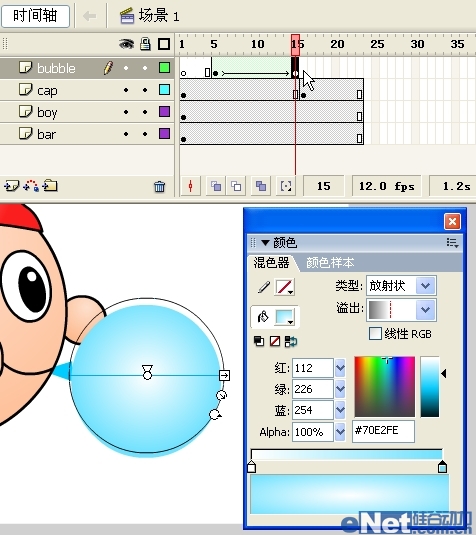
Task: Click frame 20 on the timeline ruler
Action: tap(337, 44)
